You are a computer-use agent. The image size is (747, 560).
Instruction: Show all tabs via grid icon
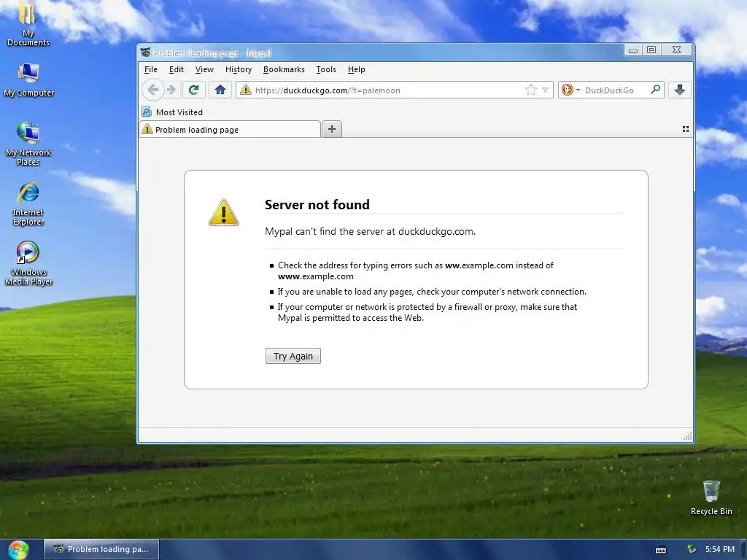pos(686,129)
